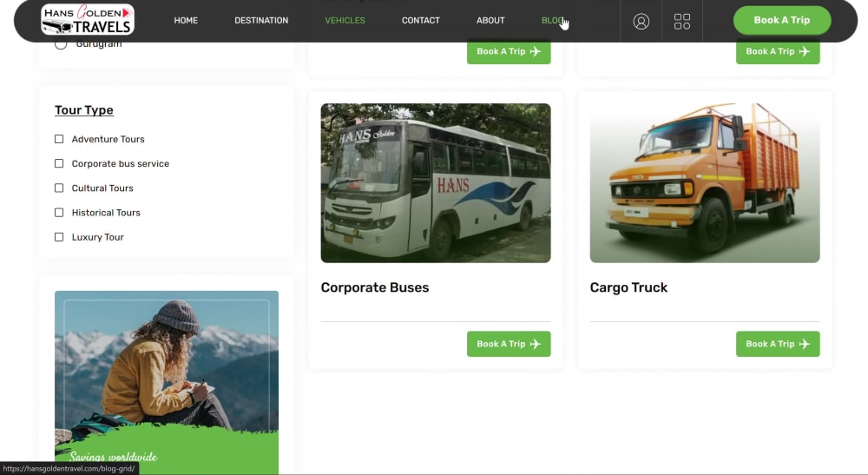Open the Corporate Buses title link
Viewport: 868px width, 475px height.
coord(375,287)
